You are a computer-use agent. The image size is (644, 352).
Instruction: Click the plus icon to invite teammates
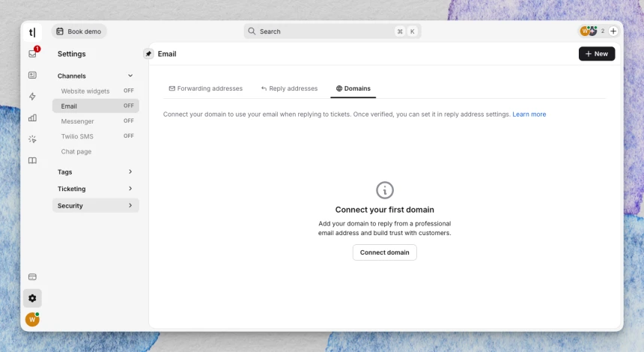613,31
